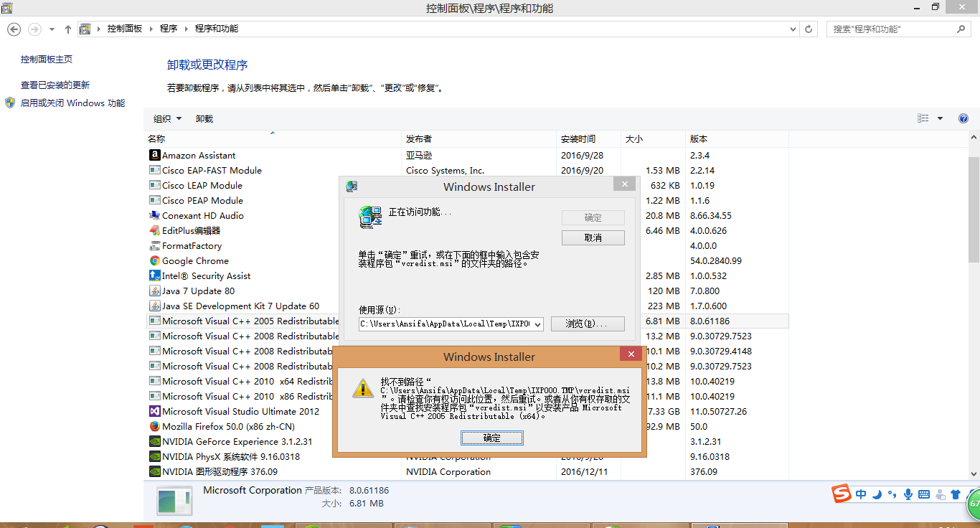This screenshot has height=528, width=980.
Task: Click the 浏览(B)... browse button
Action: coord(588,324)
